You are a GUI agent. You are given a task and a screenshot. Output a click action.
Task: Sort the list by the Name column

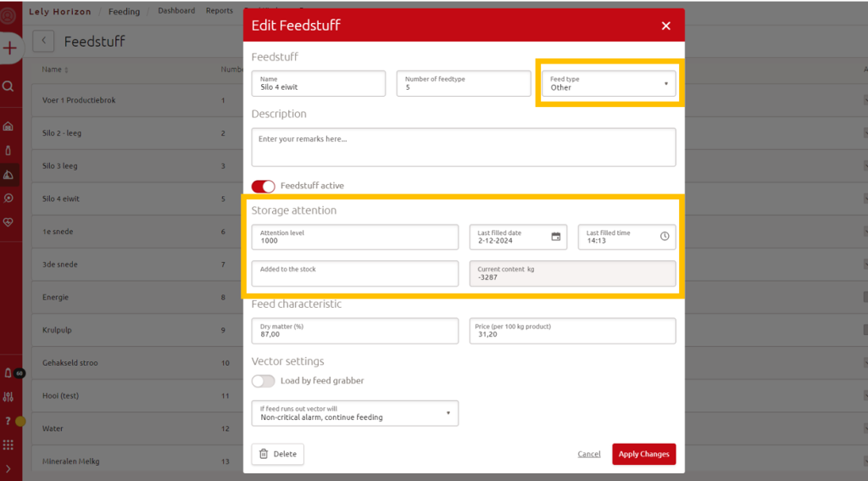point(55,70)
